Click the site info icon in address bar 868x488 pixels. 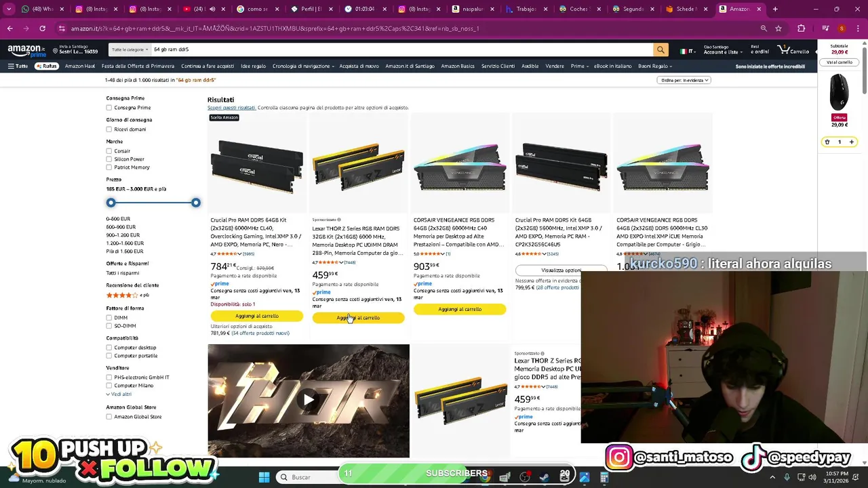62,28
